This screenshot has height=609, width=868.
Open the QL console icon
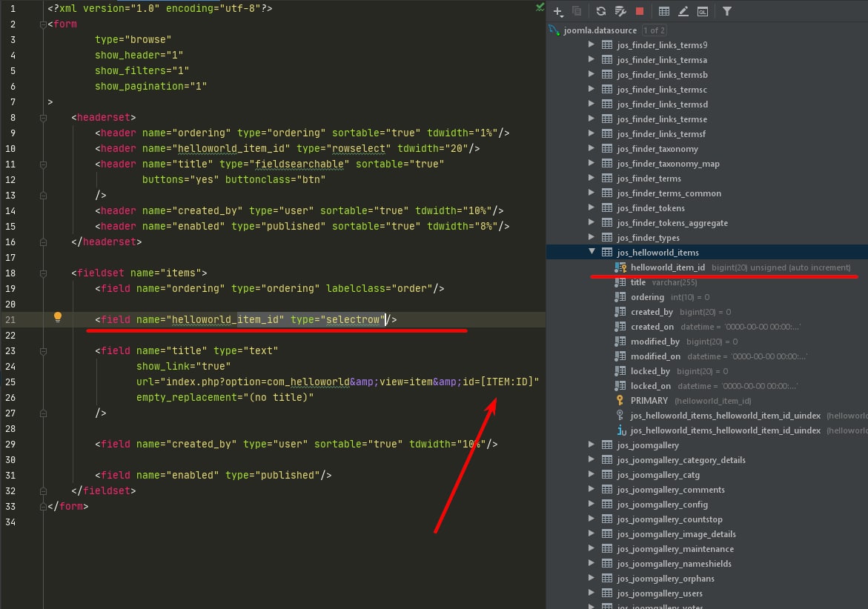click(703, 11)
